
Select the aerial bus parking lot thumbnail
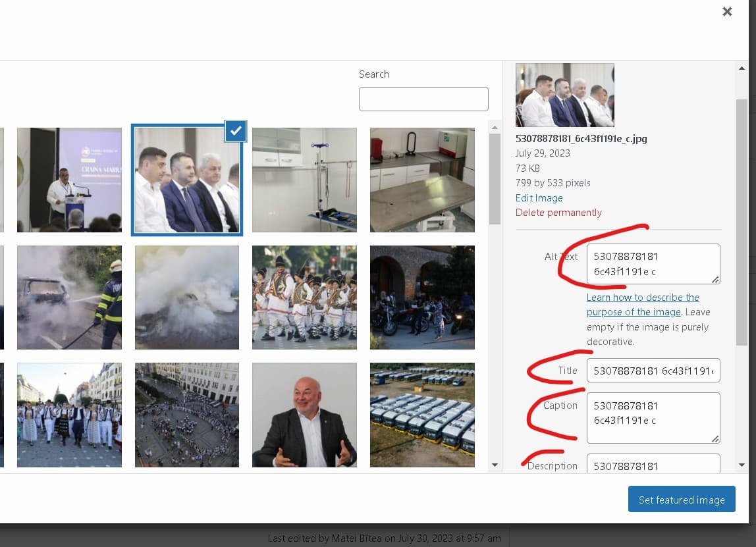click(422, 415)
